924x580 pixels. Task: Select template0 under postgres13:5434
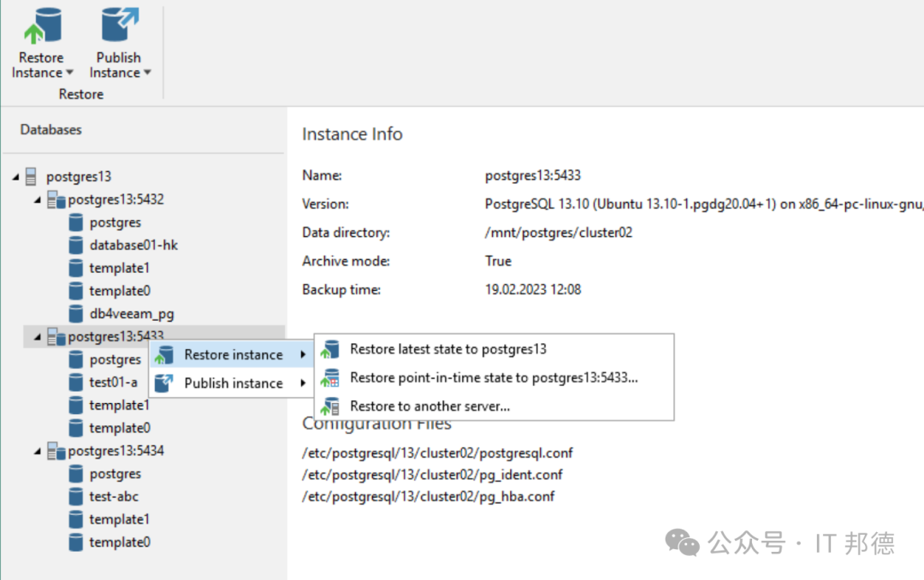pyautogui.click(x=120, y=542)
